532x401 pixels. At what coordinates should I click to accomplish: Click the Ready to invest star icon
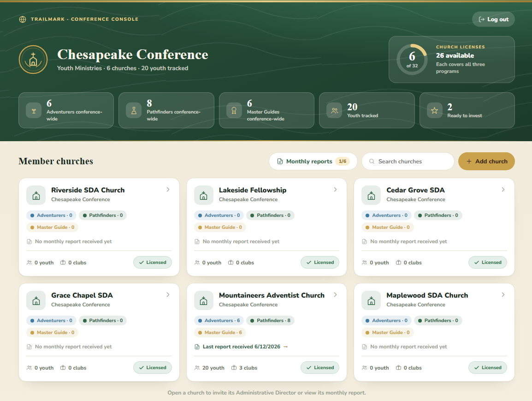pos(435,111)
